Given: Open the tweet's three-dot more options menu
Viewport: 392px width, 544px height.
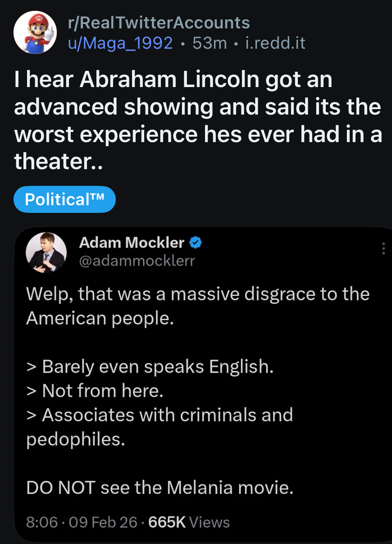Looking at the screenshot, I should click(x=383, y=249).
